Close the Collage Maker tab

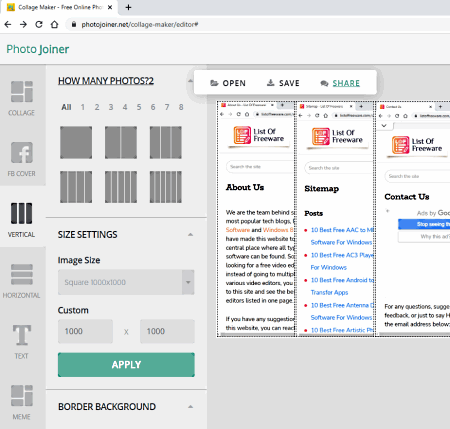tap(110, 7)
